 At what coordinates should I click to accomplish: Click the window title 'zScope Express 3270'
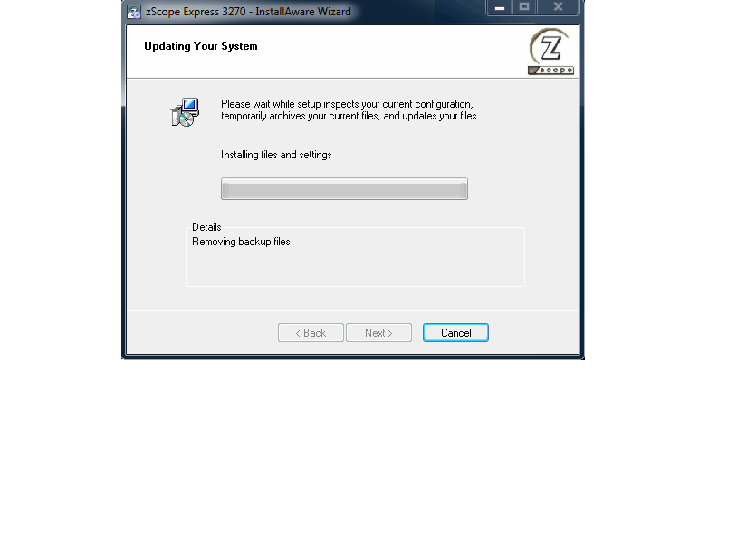pos(196,12)
